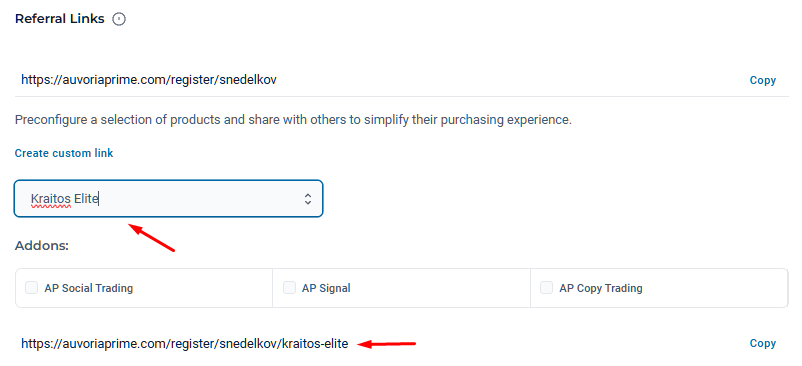Click the Preconfigure a selection description text

pyautogui.click(x=293, y=120)
